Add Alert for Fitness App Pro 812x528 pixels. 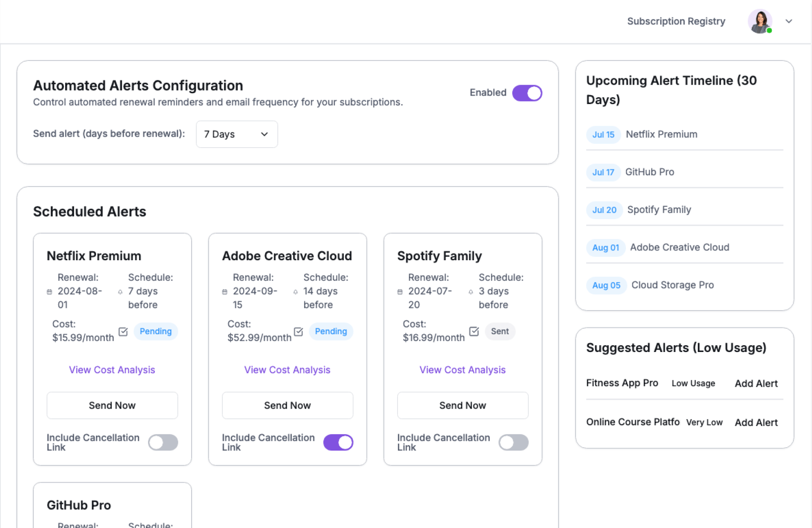[x=756, y=383]
